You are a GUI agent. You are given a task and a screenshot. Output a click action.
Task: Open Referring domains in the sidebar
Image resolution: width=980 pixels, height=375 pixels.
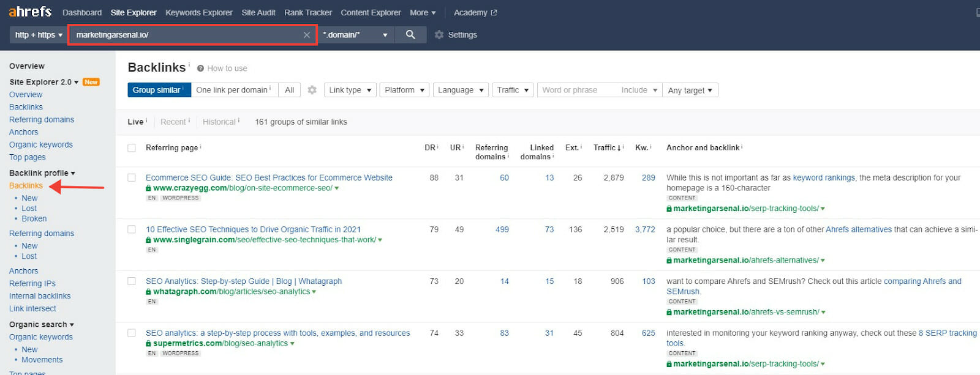[42, 120]
